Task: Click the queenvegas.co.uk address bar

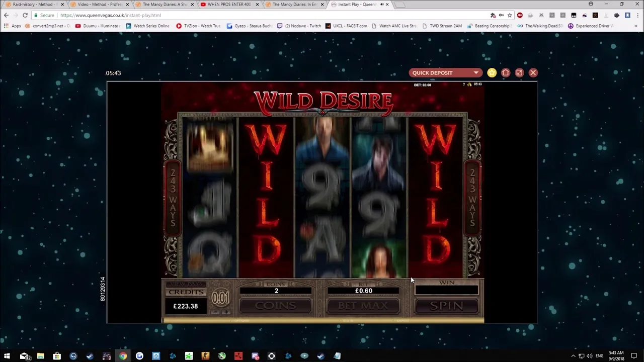Action: click(x=272, y=16)
